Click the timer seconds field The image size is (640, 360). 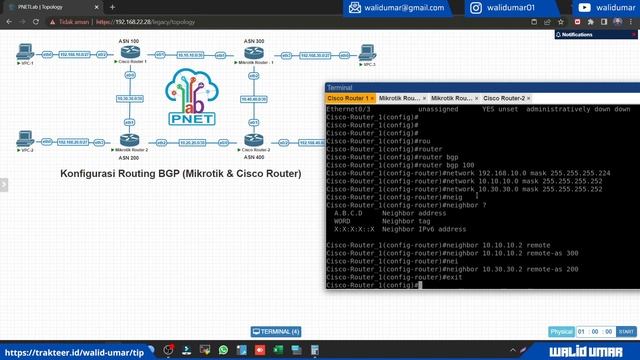[609, 331]
